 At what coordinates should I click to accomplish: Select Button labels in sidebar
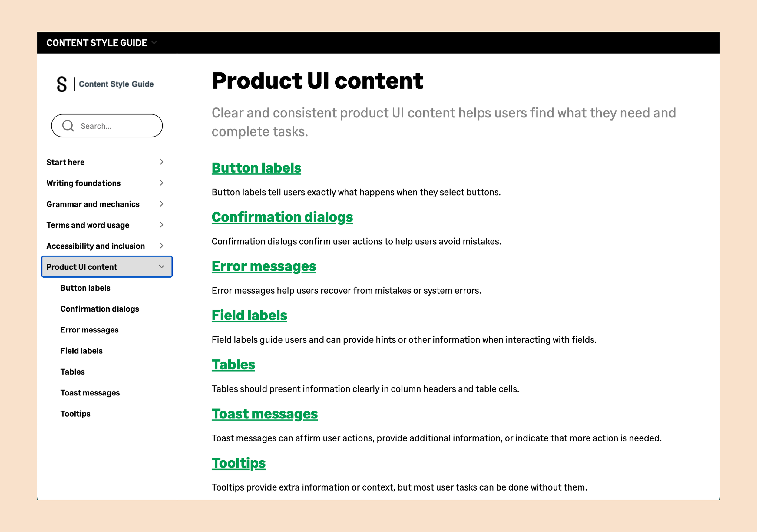85,288
